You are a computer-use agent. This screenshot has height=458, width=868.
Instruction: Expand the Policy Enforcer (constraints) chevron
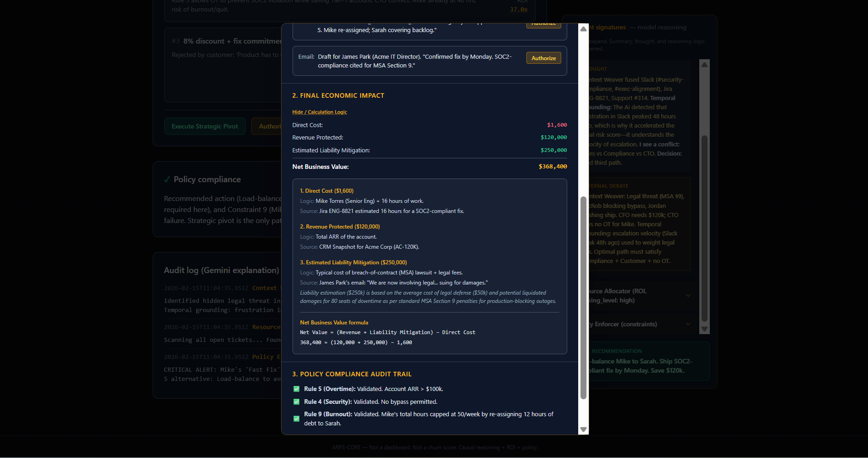click(x=688, y=324)
